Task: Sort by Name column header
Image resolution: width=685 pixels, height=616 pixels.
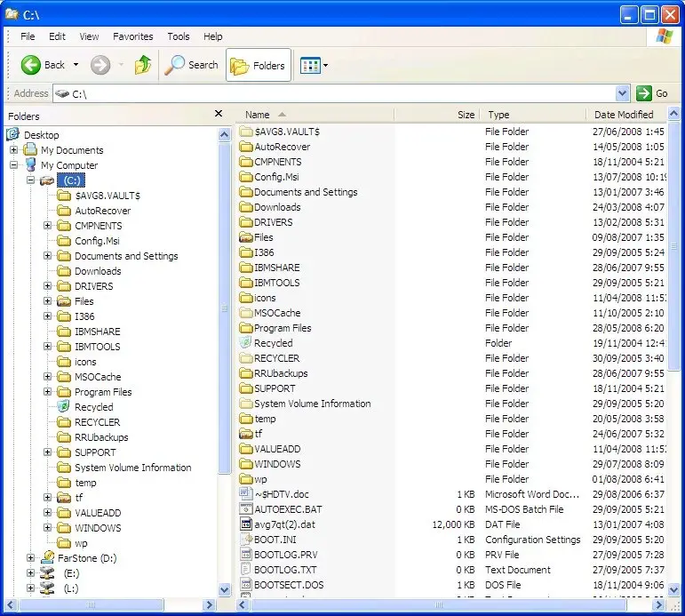Action: coord(315,115)
